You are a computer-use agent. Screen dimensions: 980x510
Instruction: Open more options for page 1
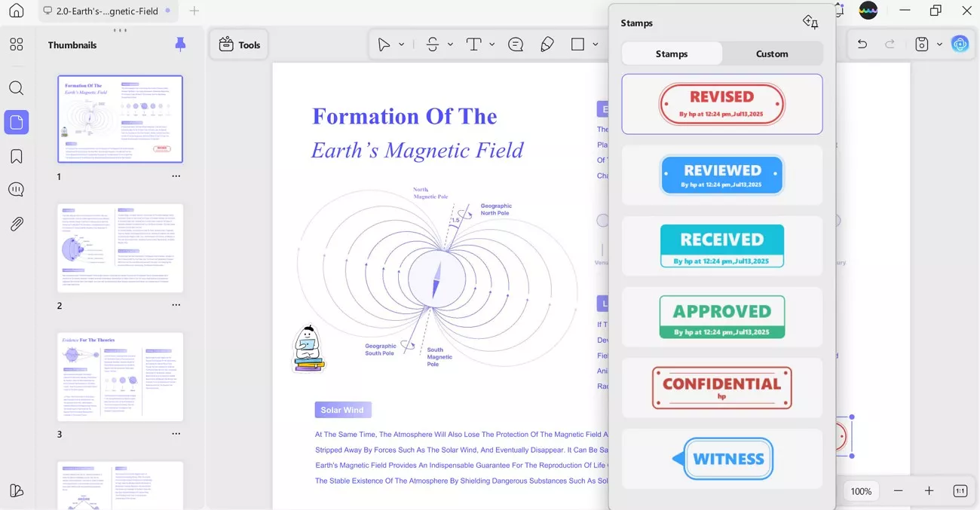(176, 176)
